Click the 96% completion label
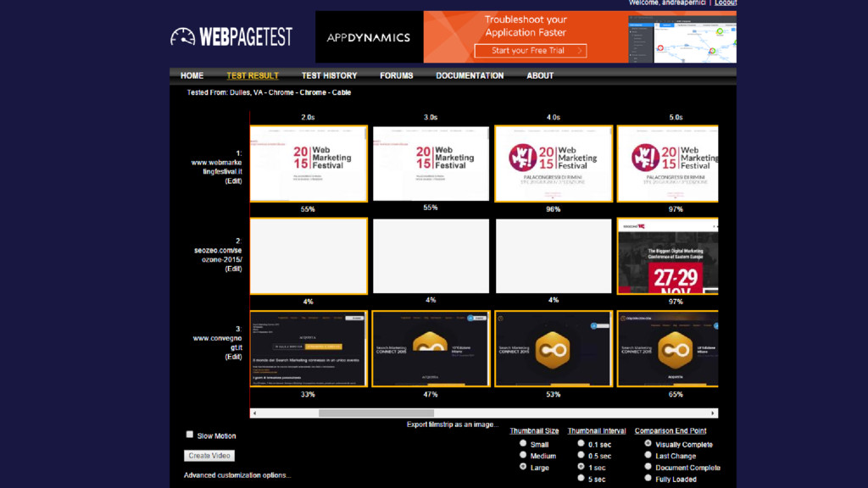Image resolution: width=868 pixels, height=488 pixels. (x=553, y=209)
